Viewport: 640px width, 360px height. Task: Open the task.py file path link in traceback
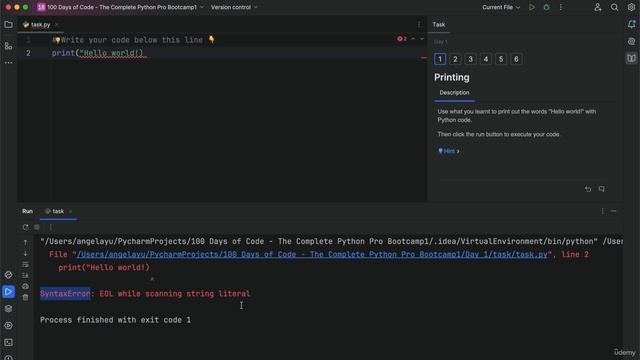click(x=312, y=254)
